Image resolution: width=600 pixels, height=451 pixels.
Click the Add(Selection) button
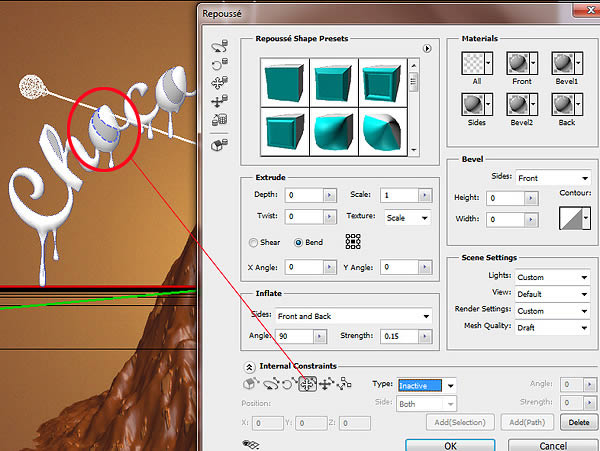(x=460, y=423)
